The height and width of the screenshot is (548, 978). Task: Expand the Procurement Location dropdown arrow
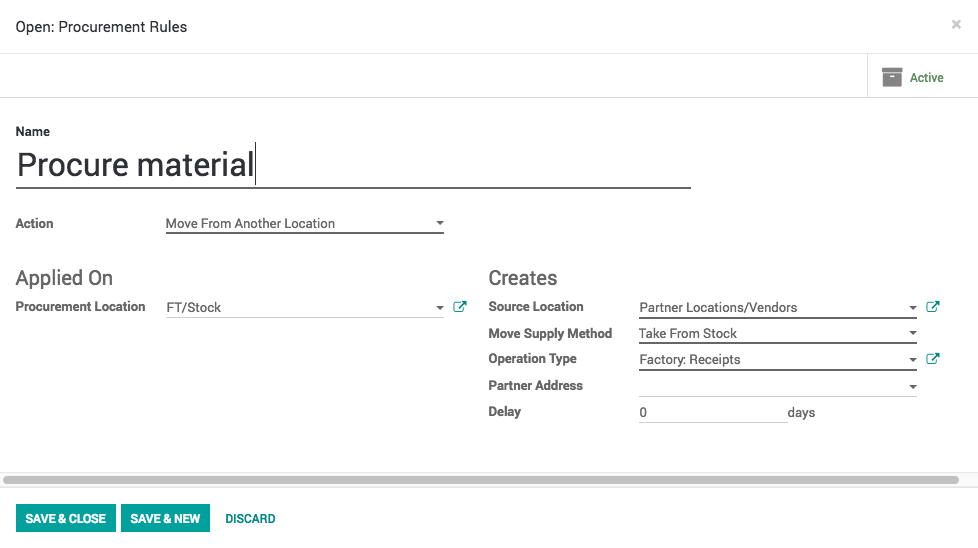click(440, 308)
